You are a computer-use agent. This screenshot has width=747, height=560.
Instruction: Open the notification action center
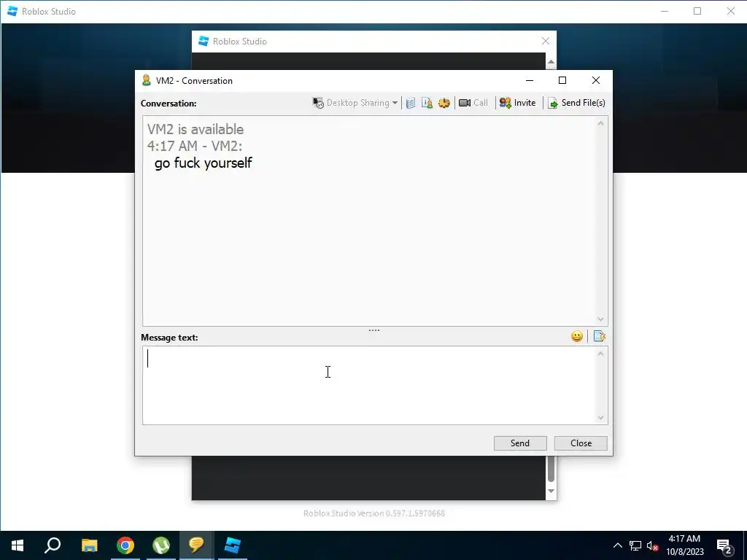pyautogui.click(x=724, y=546)
